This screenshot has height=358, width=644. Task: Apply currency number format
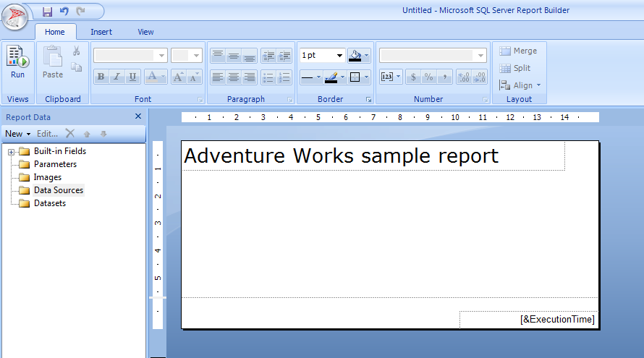tap(413, 77)
